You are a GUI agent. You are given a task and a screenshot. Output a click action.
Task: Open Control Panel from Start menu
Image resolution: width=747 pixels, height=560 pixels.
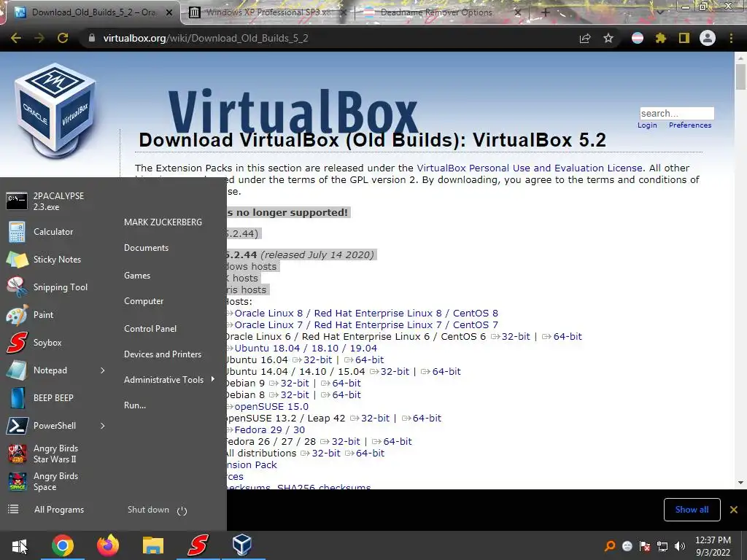[x=150, y=329]
